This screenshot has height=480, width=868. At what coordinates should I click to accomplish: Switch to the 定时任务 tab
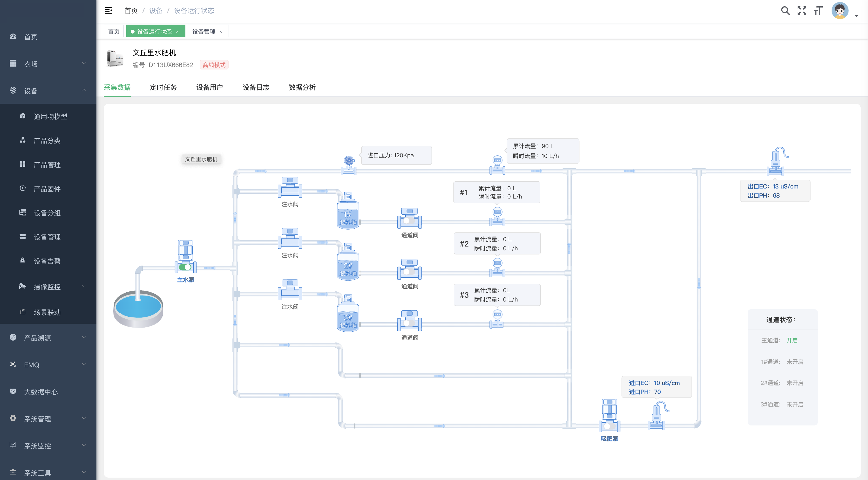(x=163, y=87)
